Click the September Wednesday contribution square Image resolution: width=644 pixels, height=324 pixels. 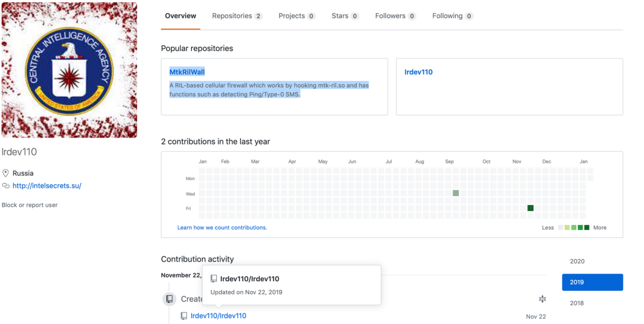click(456, 193)
